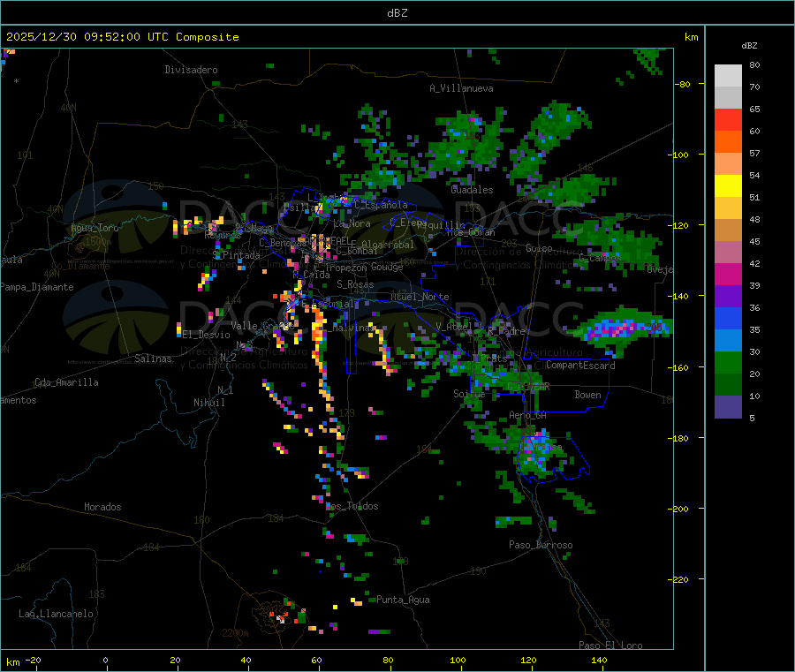Click the 5 dBZ dark violet swatch
This screenshot has height=672, width=795.
click(x=728, y=407)
